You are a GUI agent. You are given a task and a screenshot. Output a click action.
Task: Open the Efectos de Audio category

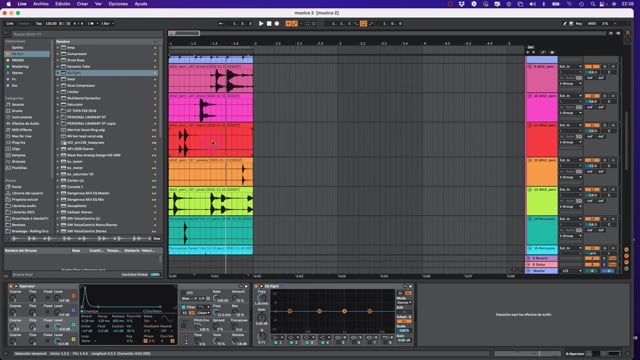25,124
